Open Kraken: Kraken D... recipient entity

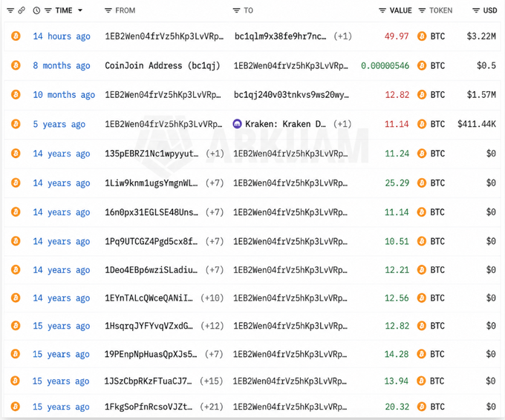[x=285, y=124]
